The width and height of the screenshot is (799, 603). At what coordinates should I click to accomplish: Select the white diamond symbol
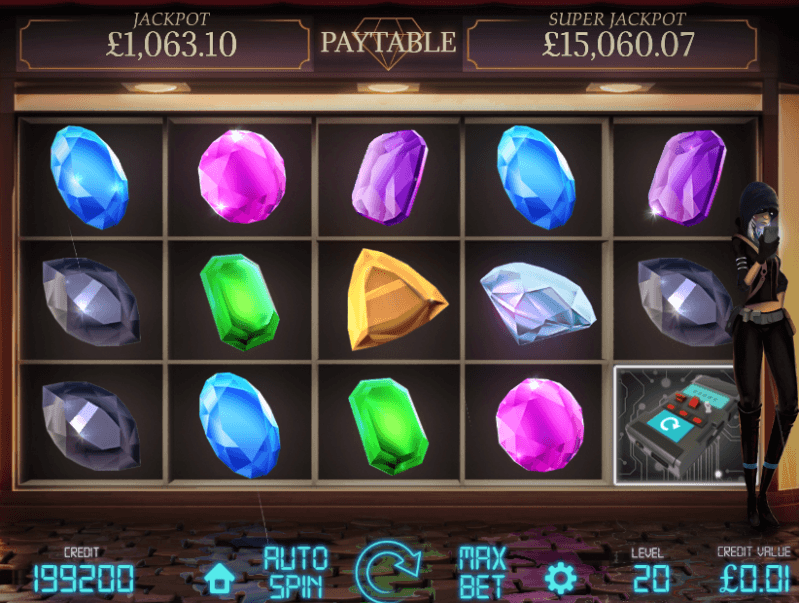point(538,302)
